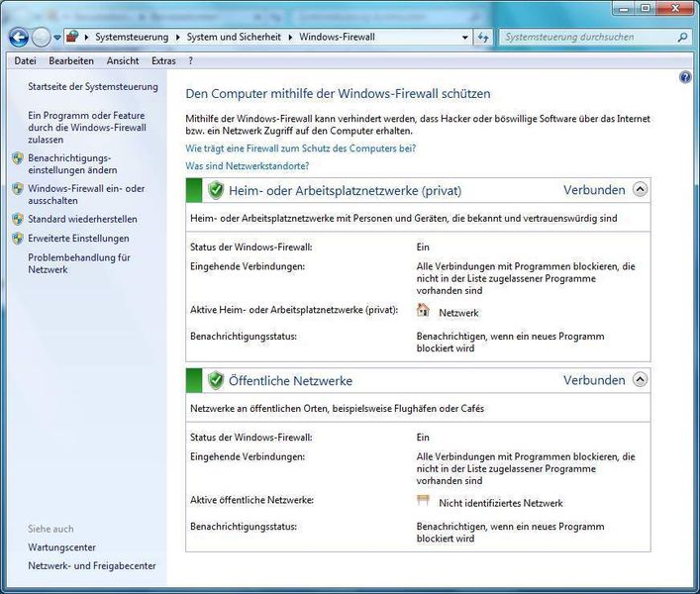Select the Windows-Firewall breadcrumb
700x594 pixels.
tap(337, 37)
